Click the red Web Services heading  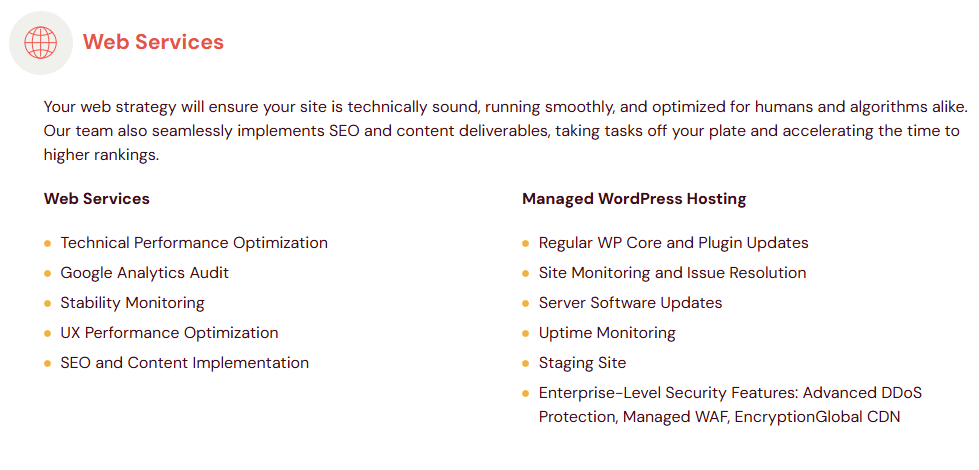[153, 42]
